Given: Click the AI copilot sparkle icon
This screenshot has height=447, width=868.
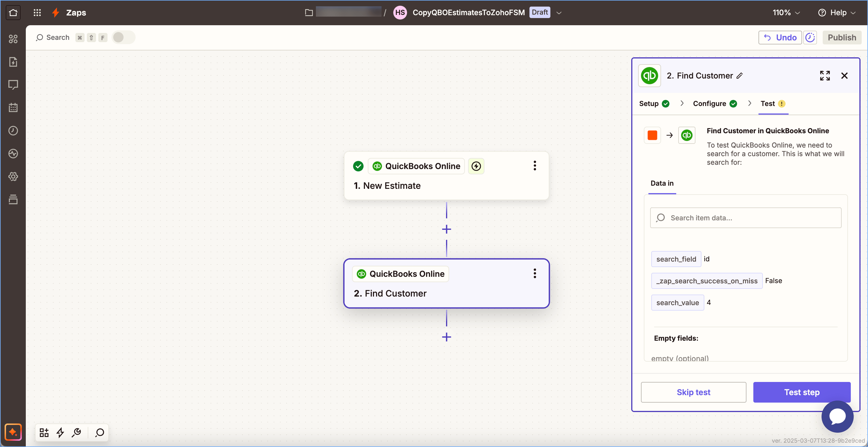Looking at the screenshot, I should 13,432.
